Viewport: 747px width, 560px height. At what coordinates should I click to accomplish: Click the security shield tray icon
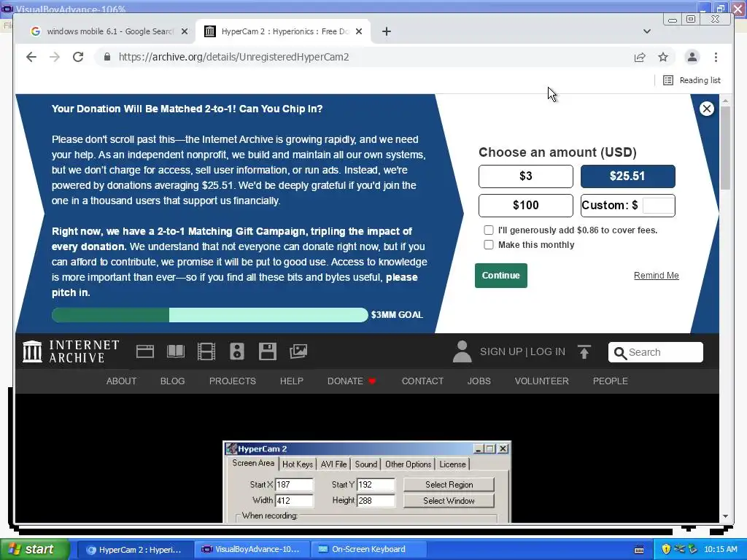666,549
